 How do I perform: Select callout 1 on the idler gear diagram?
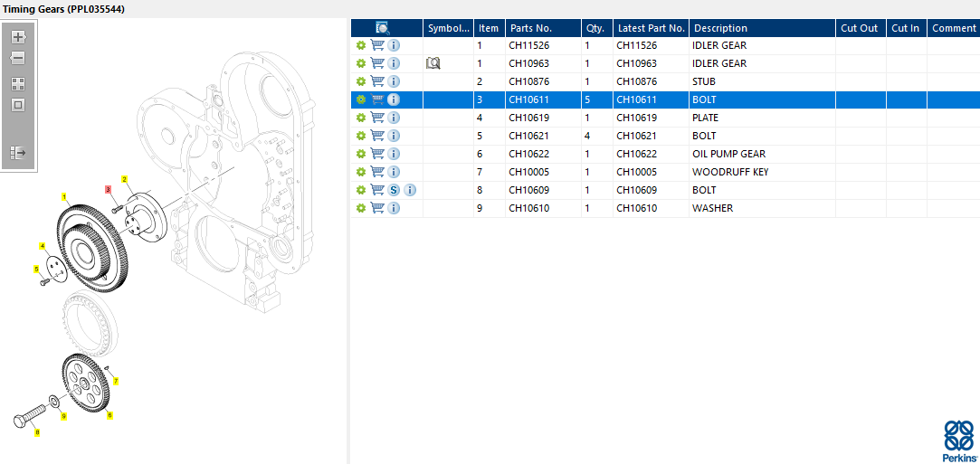coord(64,196)
